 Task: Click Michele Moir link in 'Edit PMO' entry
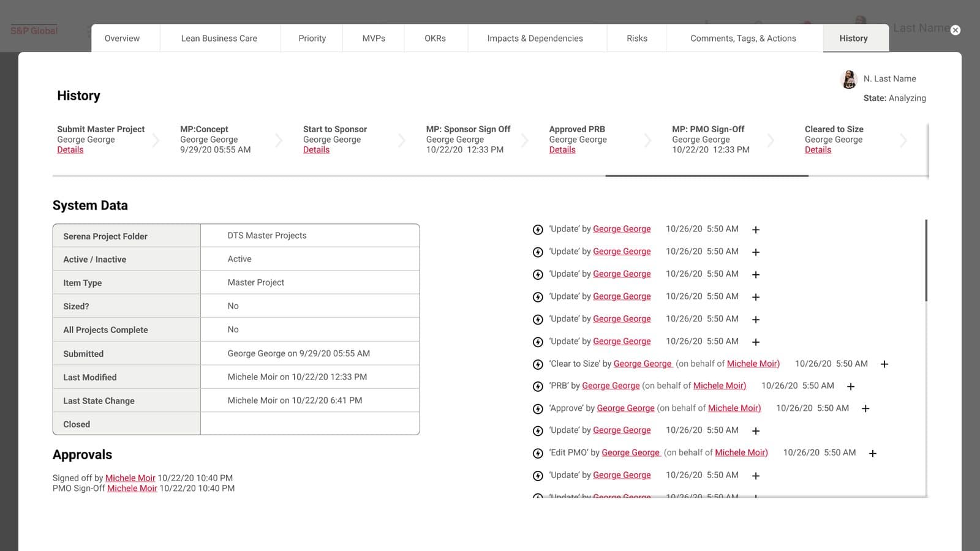(x=741, y=452)
